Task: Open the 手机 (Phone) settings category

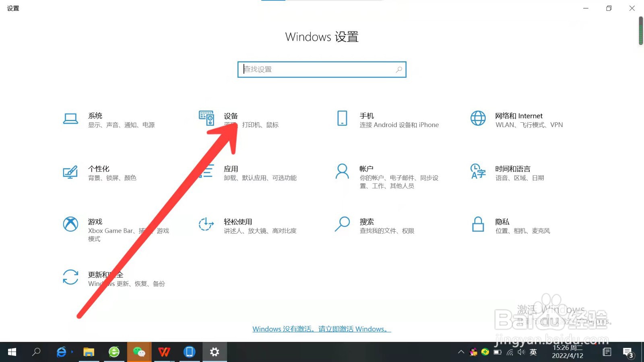Action: (x=387, y=120)
